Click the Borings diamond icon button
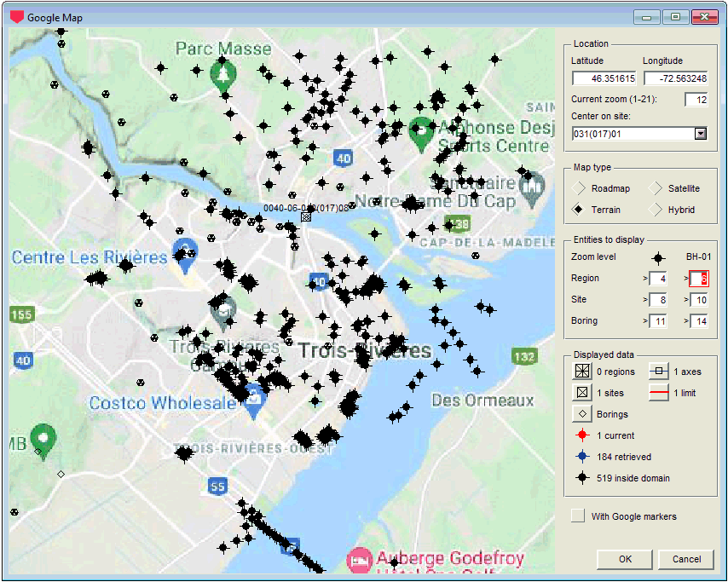The width and height of the screenshot is (728, 582). 582,414
